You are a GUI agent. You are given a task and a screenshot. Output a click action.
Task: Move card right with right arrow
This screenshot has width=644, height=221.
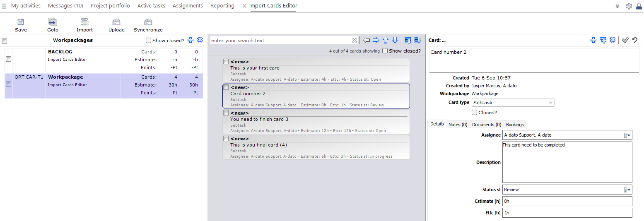coord(376,40)
